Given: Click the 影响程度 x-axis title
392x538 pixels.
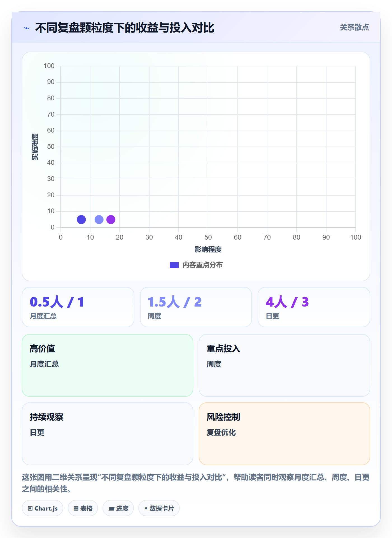Looking at the screenshot, I should click(x=208, y=249).
